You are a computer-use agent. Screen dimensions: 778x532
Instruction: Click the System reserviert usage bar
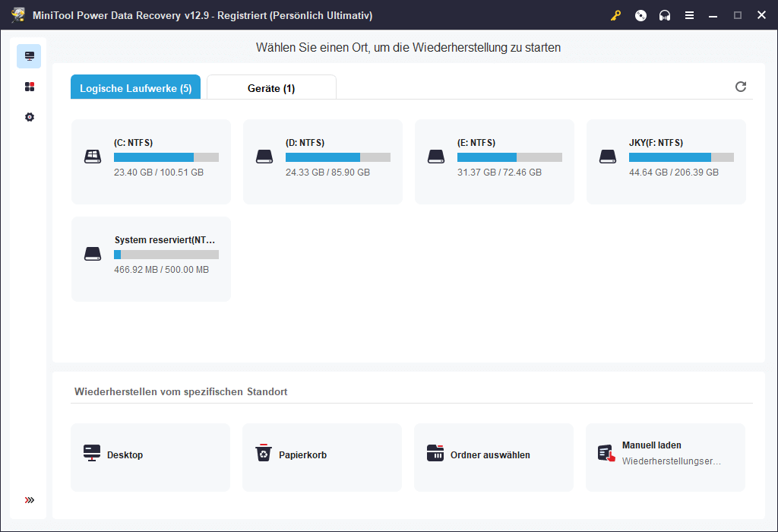coord(166,255)
